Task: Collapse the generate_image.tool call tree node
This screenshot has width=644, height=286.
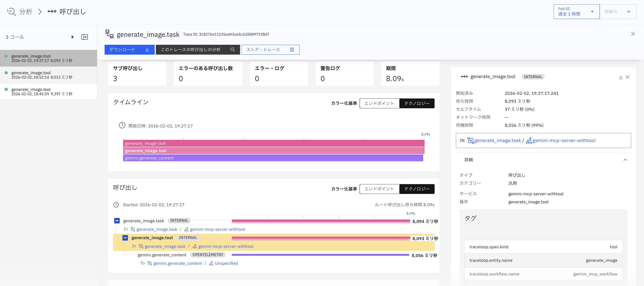Action: [x=125, y=238]
